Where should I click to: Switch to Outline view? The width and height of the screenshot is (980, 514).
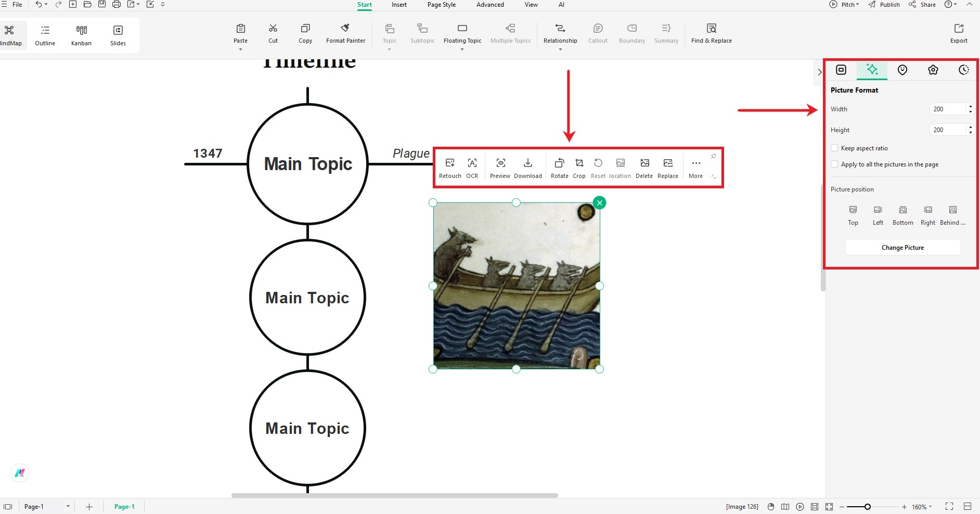(45, 35)
